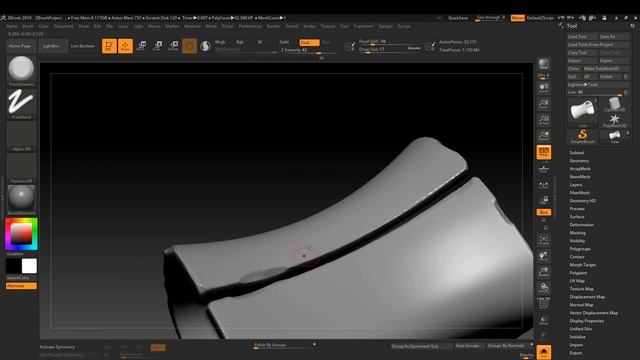Enable the Zadd mode
This screenshot has width=640, height=360.
(284, 42)
